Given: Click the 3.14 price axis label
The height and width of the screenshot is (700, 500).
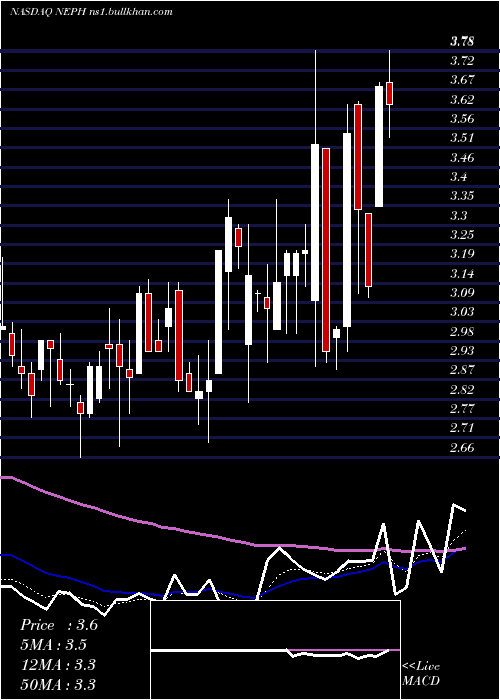Looking at the screenshot, I should pos(462,274).
